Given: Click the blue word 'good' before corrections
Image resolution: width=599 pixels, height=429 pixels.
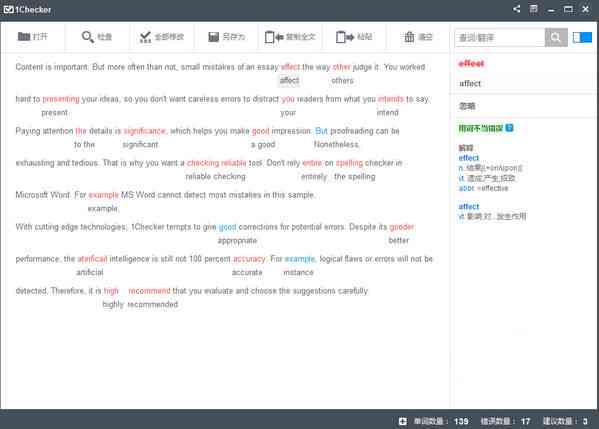Looking at the screenshot, I should tap(227, 227).
